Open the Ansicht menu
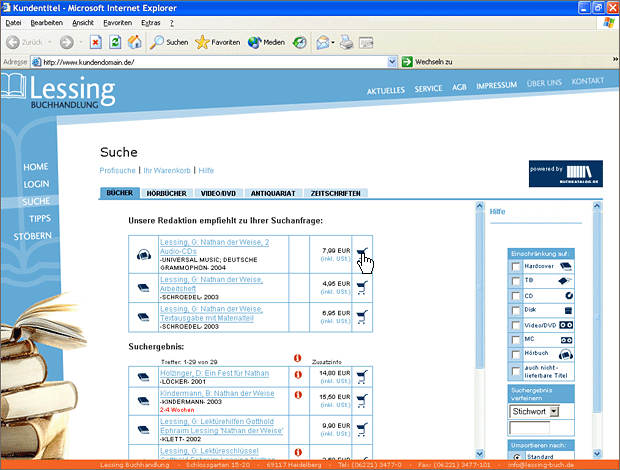The image size is (620, 470). click(83, 23)
